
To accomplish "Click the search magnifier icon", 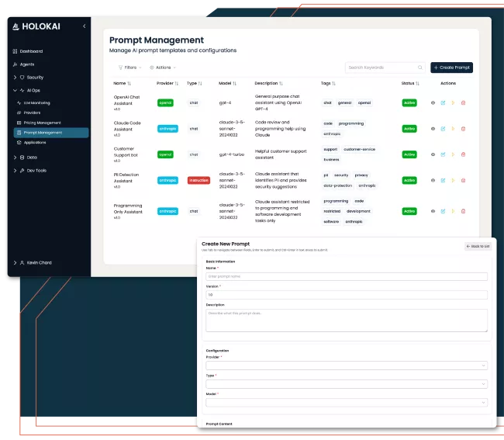I will tap(419, 68).
